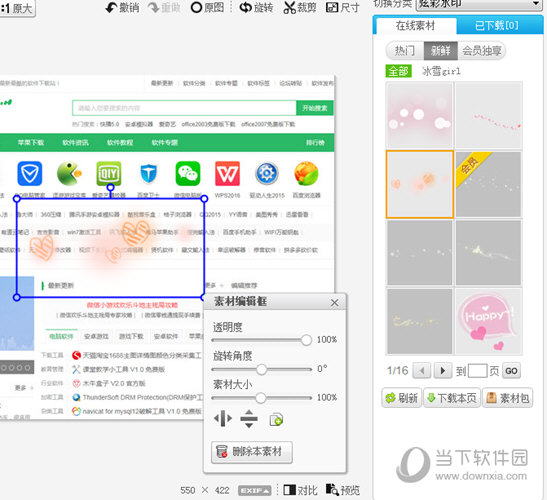Image resolution: width=547 pixels, height=500 pixels.
Task: Go to next material page arrow
Action: coord(442,371)
